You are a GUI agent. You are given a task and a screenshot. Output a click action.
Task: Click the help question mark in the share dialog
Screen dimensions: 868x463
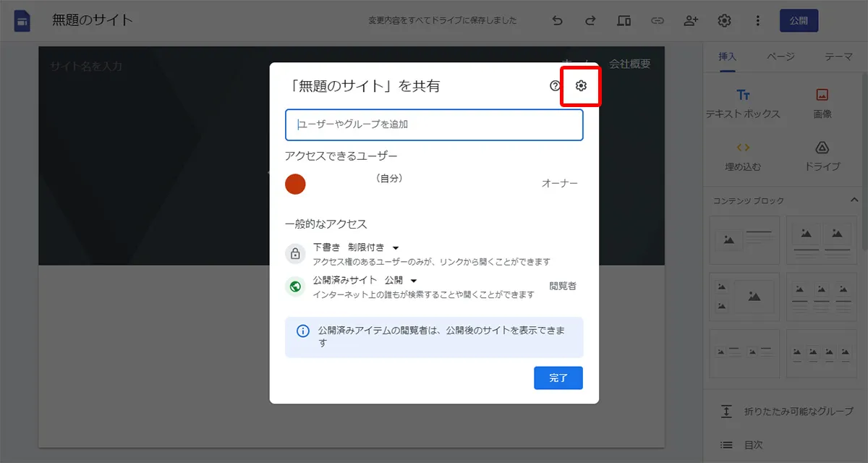point(554,85)
